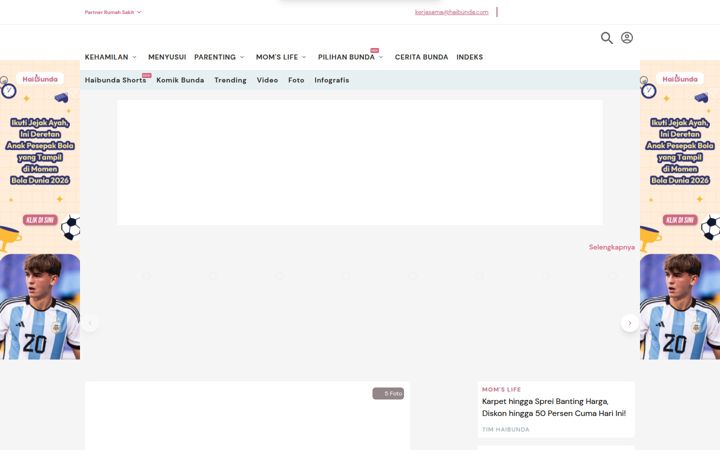Open the MOM'S LIFE menu item
Viewport: 720px width, 450px height.
277,57
